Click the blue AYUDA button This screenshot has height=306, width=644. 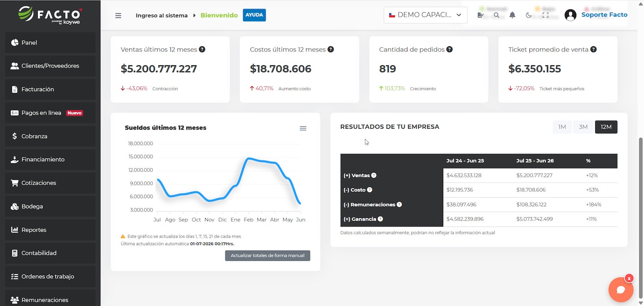(x=254, y=15)
